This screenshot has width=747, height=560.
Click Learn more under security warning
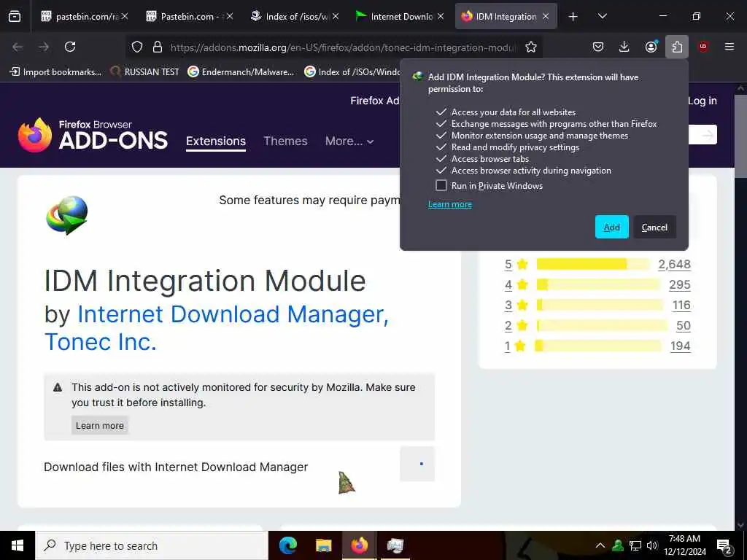99,425
